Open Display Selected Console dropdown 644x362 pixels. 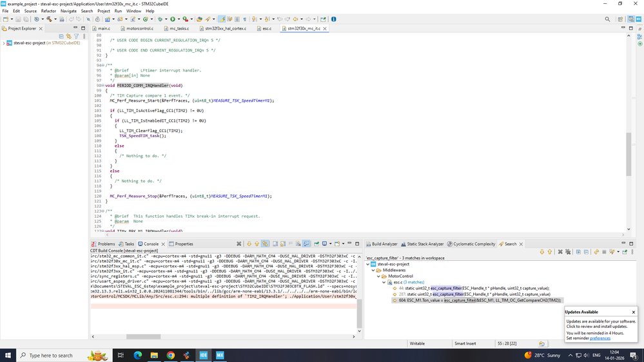[330, 243]
